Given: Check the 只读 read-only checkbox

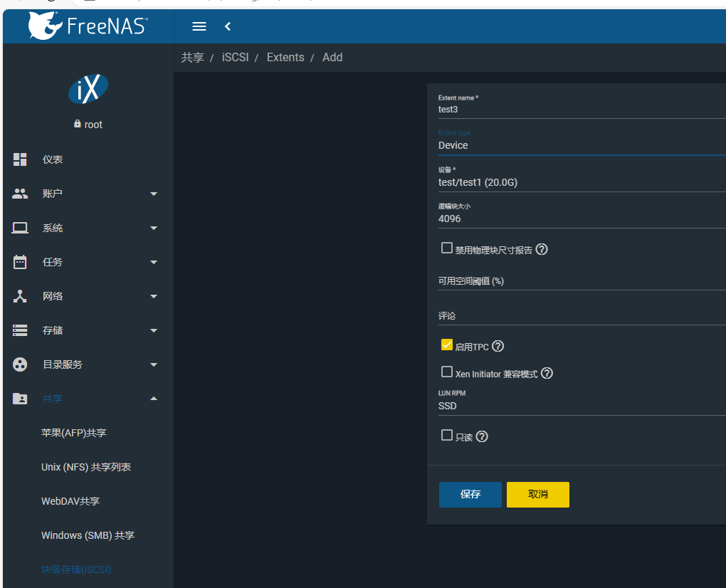Looking at the screenshot, I should [447, 435].
